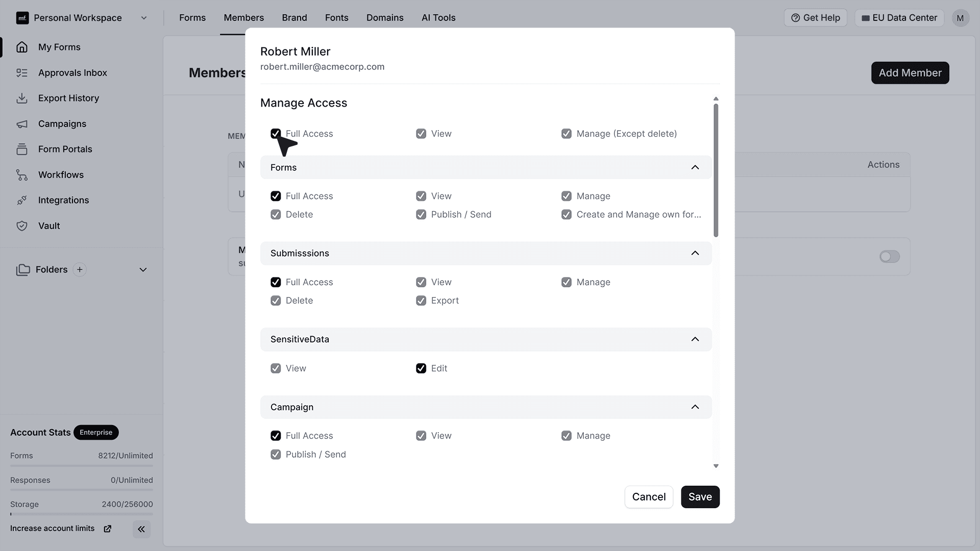
Task: Click the Responses usage progress bar
Action: (82, 490)
